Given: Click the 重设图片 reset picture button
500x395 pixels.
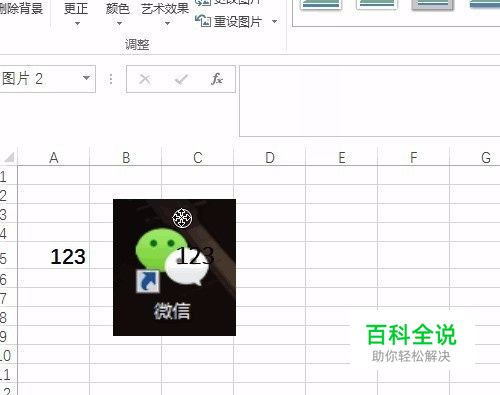Looking at the screenshot, I should click(x=228, y=22).
